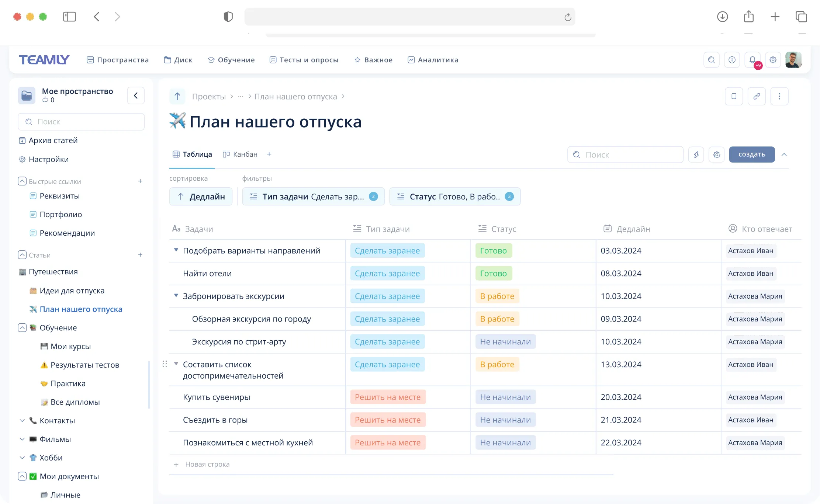Click Safari privacy shield icon
The image size is (820, 504).
[228, 17]
